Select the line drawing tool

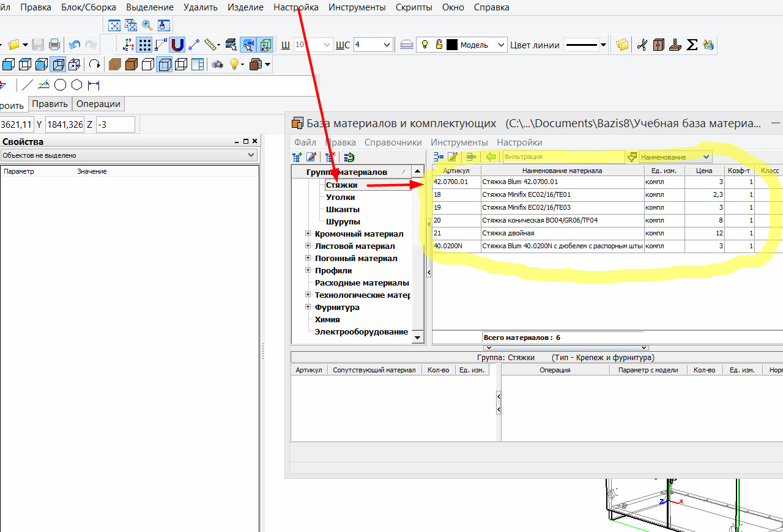pyautogui.click(x=28, y=84)
